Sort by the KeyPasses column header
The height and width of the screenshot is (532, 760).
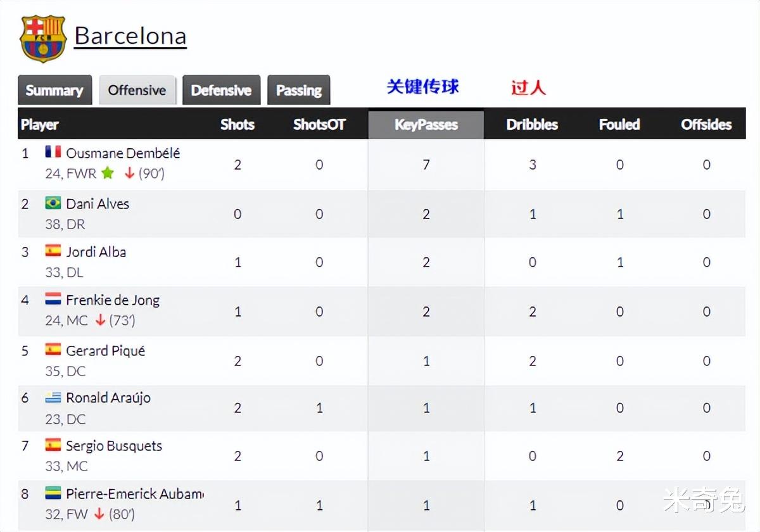pos(426,125)
